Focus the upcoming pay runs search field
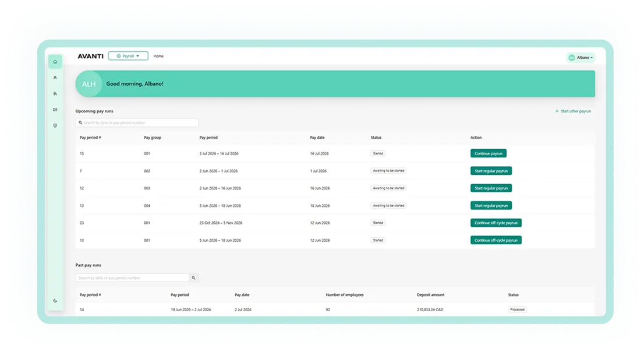Image resolution: width=644 pixels, height=352 pixels. (x=137, y=122)
